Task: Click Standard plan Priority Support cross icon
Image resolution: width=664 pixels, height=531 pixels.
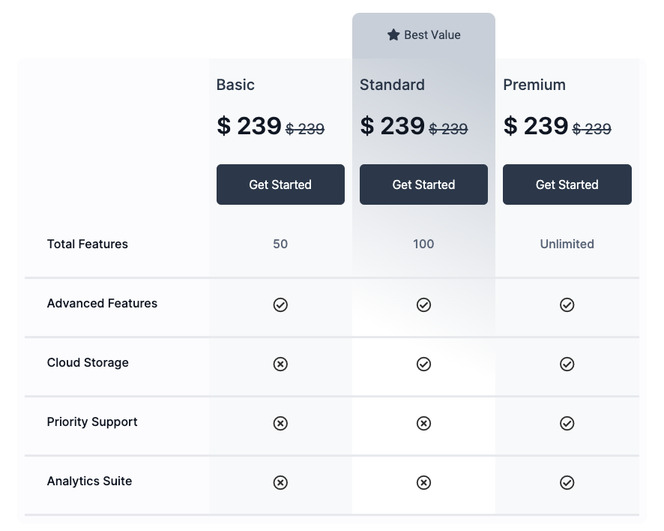Action: coord(423,423)
